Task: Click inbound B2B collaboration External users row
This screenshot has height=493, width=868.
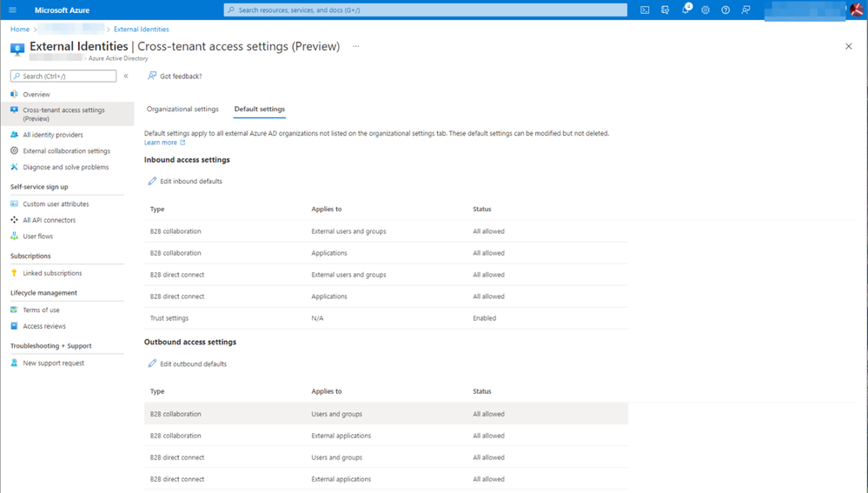Action: 386,231
